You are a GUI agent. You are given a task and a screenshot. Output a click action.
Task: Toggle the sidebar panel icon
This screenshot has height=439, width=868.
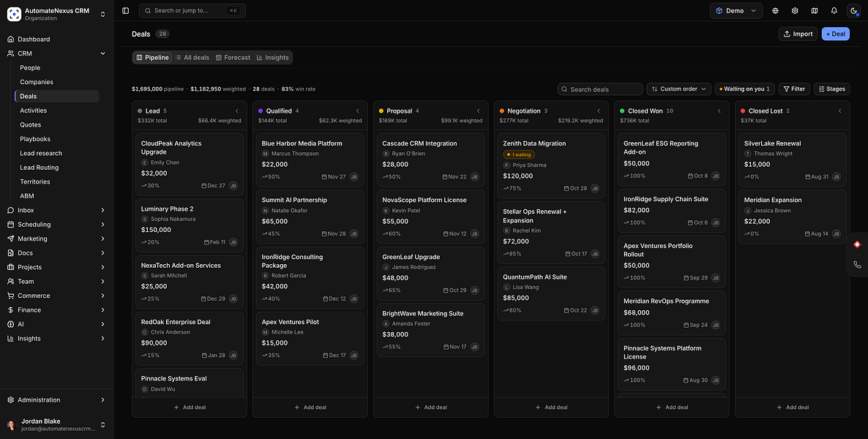(x=126, y=10)
